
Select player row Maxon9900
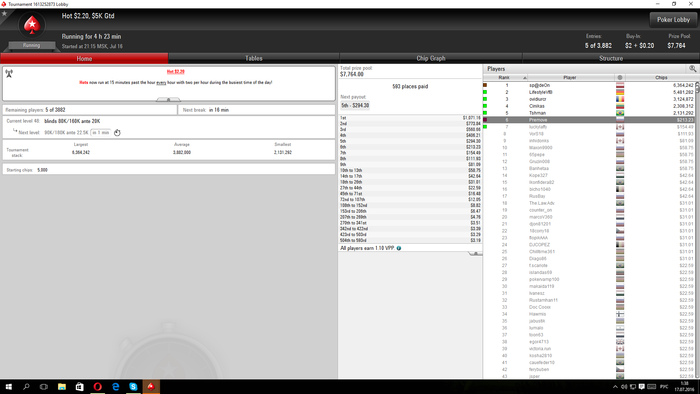(589, 148)
